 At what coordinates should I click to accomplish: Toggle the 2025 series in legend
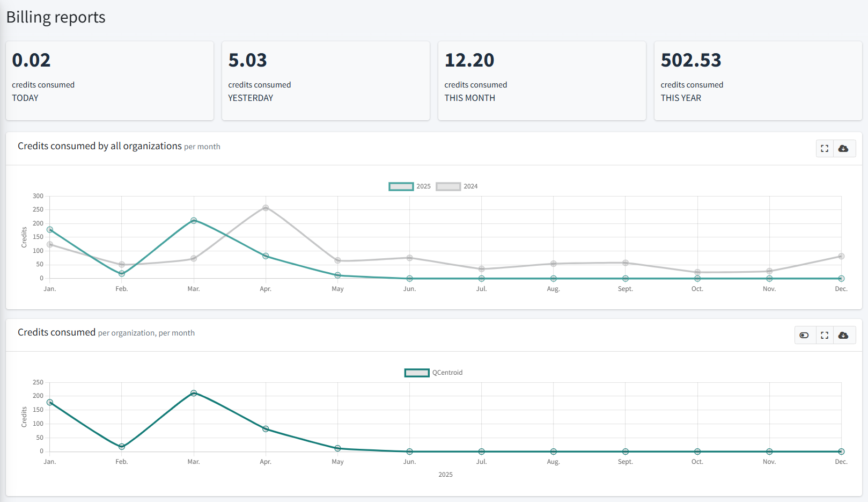point(401,186)
